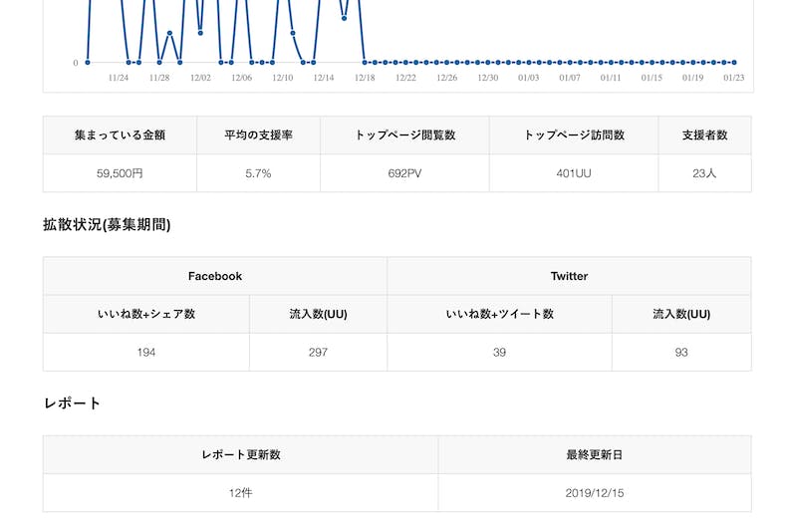This screenshot has height=532, width=786.
Task: Select the 集まっている金額 column header
Action: click(120, 135)
